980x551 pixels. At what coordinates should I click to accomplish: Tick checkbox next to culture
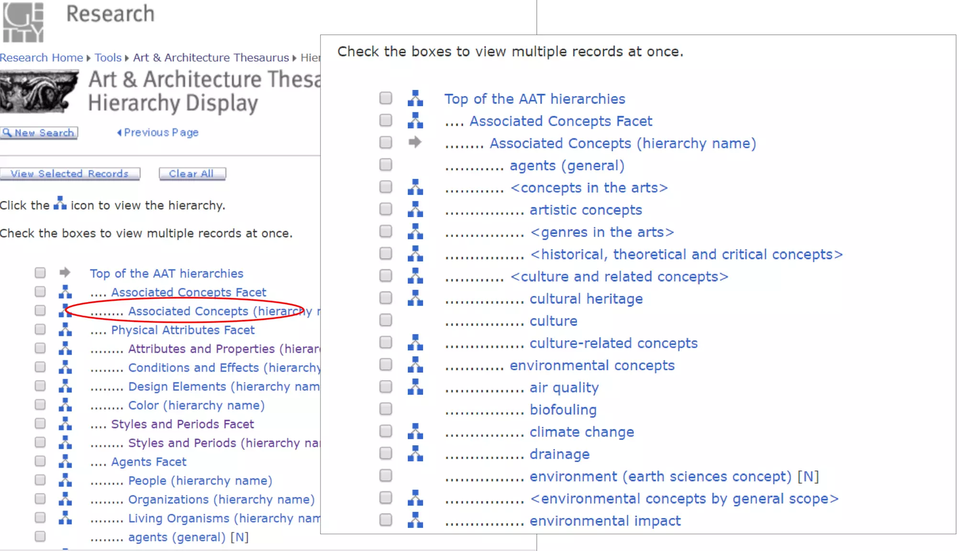pyautogui.click(x=386, y=320)
